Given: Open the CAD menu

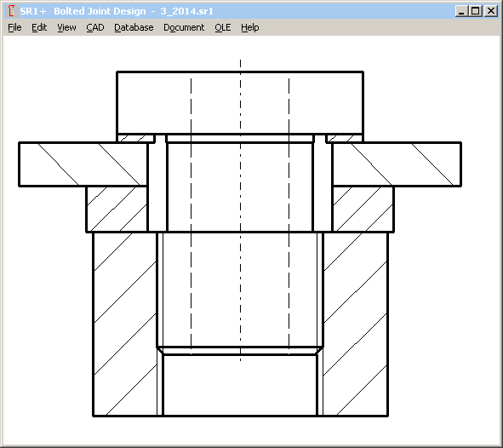Looking at the screenshot, I should pyautogui.click(x=95, y=27).
